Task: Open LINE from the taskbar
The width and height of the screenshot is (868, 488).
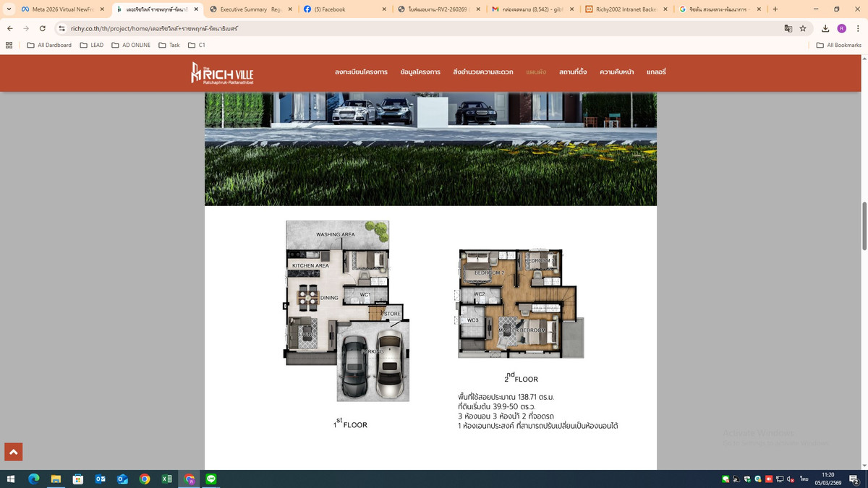Action: (x=211, y=479)
